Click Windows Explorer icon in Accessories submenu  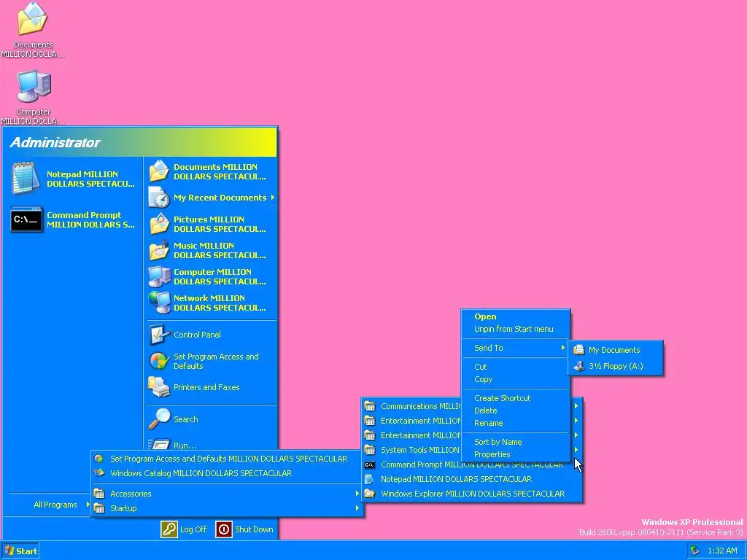(x=369, y=494)
